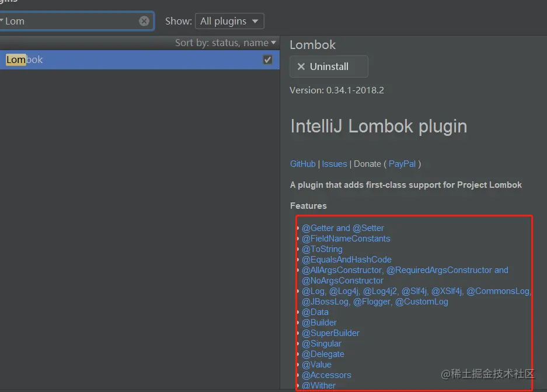The width and height of the screenshot is (547, 392).
Task: Open the @Getter and @Setter feature link
Action: (x=343, y=228)
